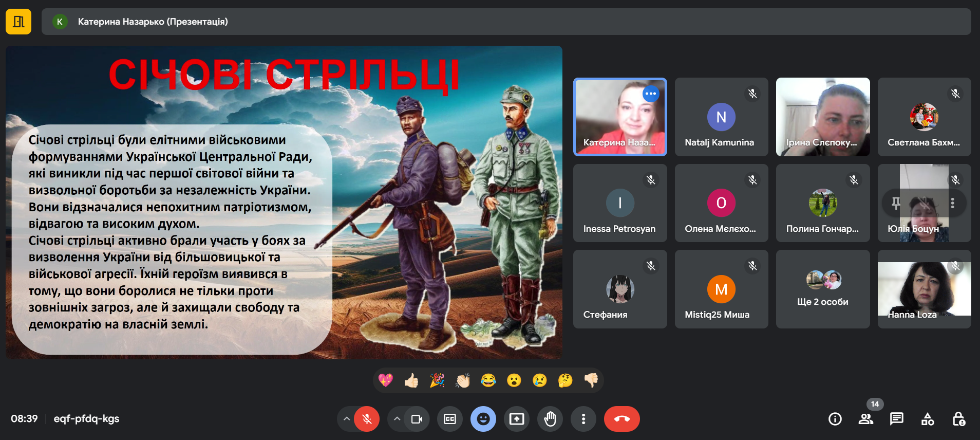The image size is (980, 440).
Task: Open the meeting details info icon
Action: point(835,419)
